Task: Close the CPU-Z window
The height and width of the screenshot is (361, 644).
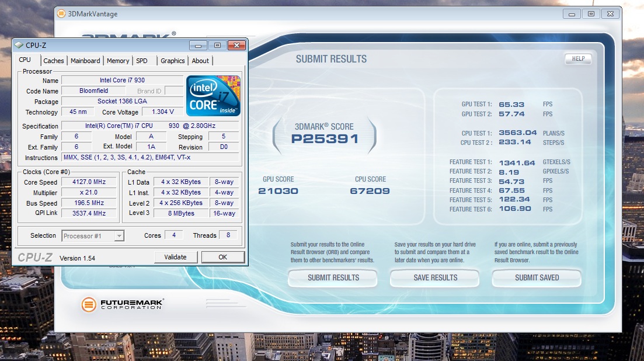Action: click(236, 45)
